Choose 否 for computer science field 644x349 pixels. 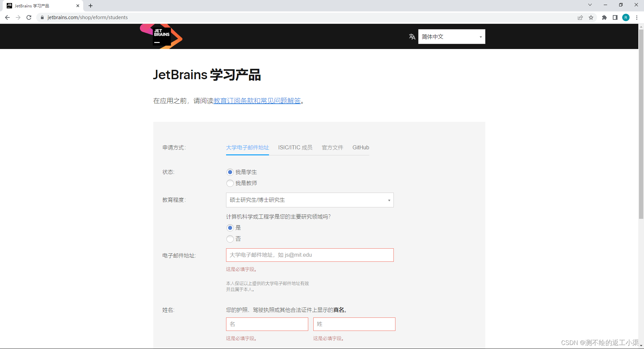230,239
